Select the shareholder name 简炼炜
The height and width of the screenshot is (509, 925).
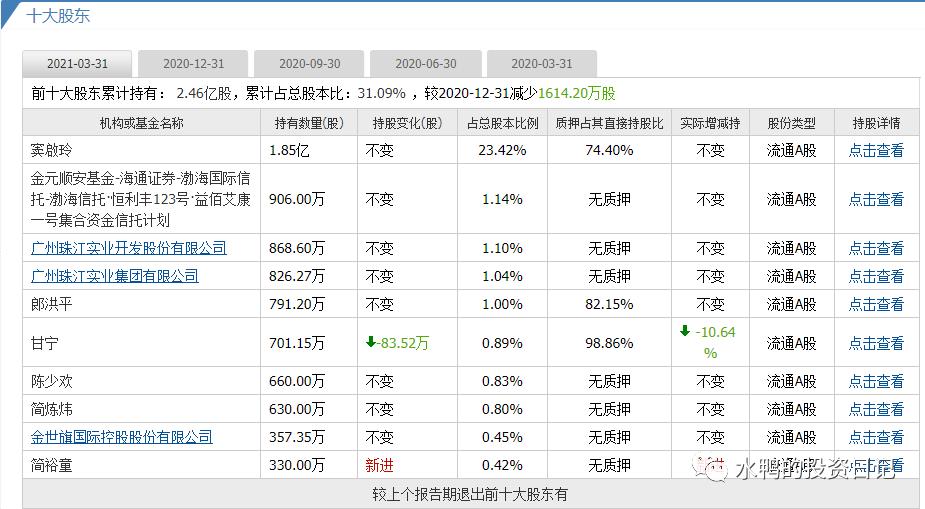click(51, 409)
